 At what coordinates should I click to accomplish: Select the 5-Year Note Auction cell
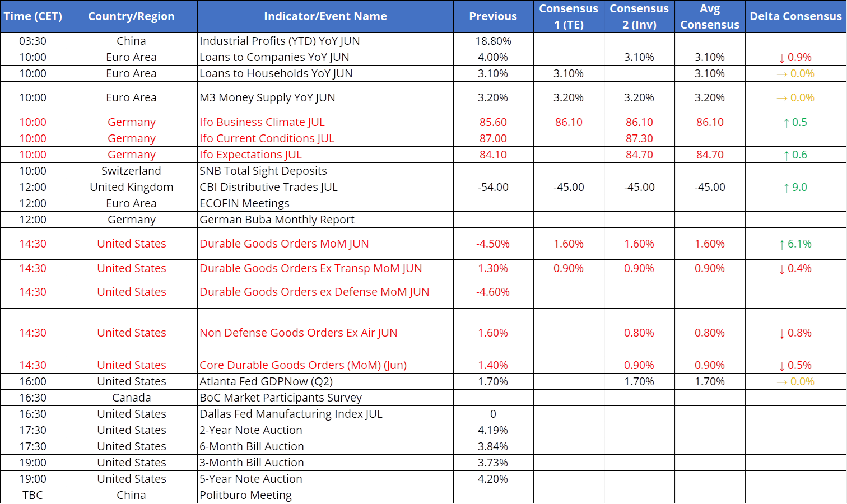pos(325,479)
